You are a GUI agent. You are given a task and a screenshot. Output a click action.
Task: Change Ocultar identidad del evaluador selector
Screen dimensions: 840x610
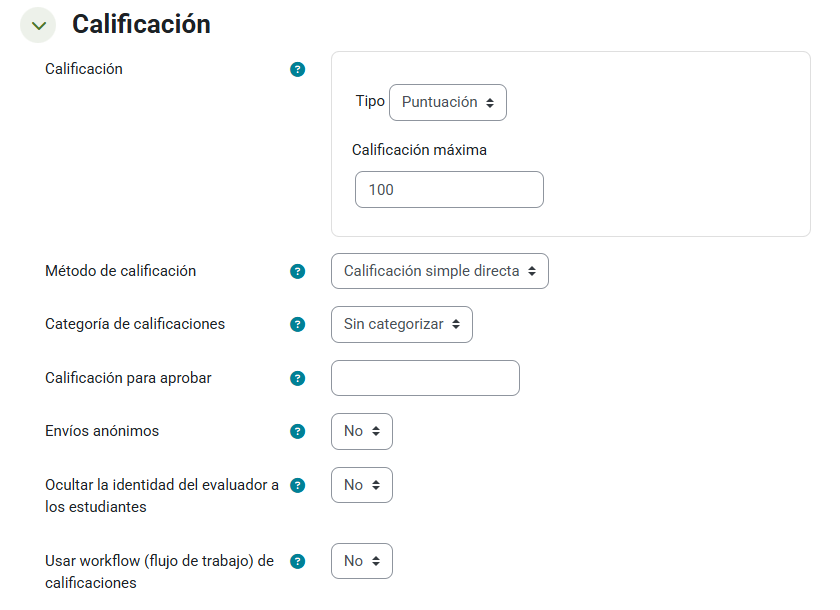[x=362, y=485]
